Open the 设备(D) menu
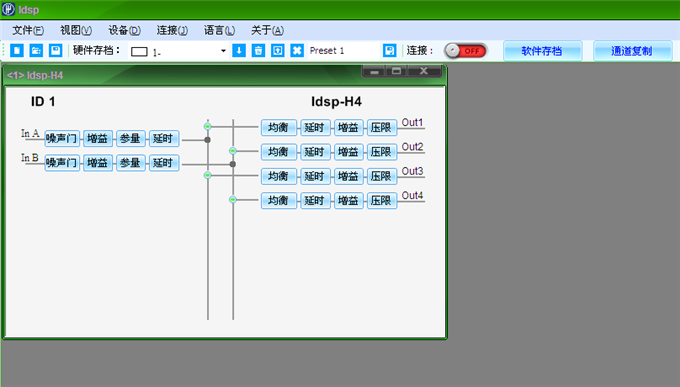 tap(124, 30)
